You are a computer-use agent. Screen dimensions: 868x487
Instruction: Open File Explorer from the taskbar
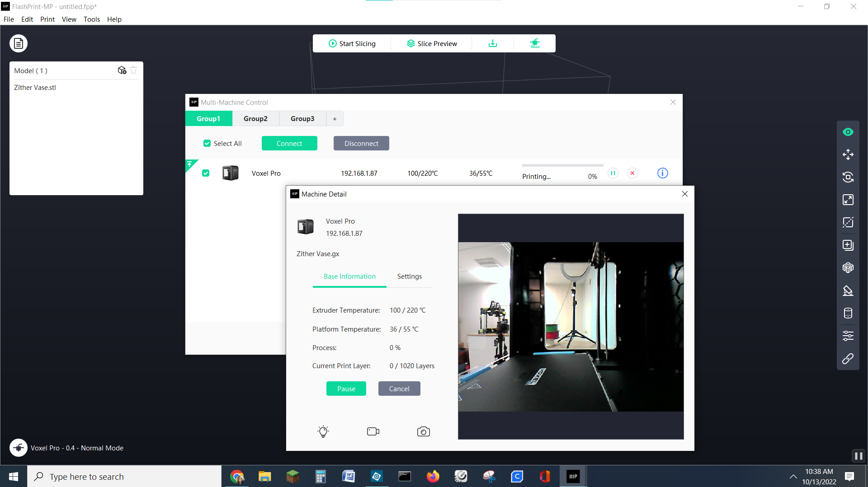(264, 476)
